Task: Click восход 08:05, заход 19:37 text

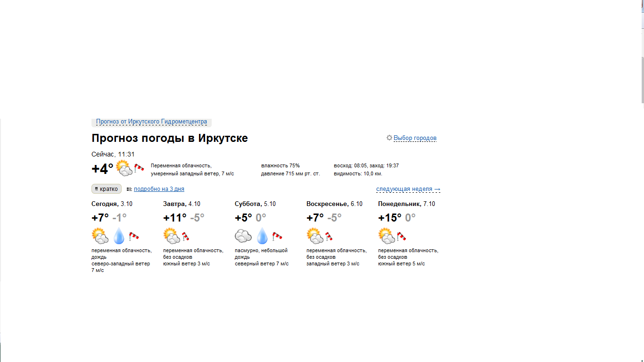Action: (366, 165)
